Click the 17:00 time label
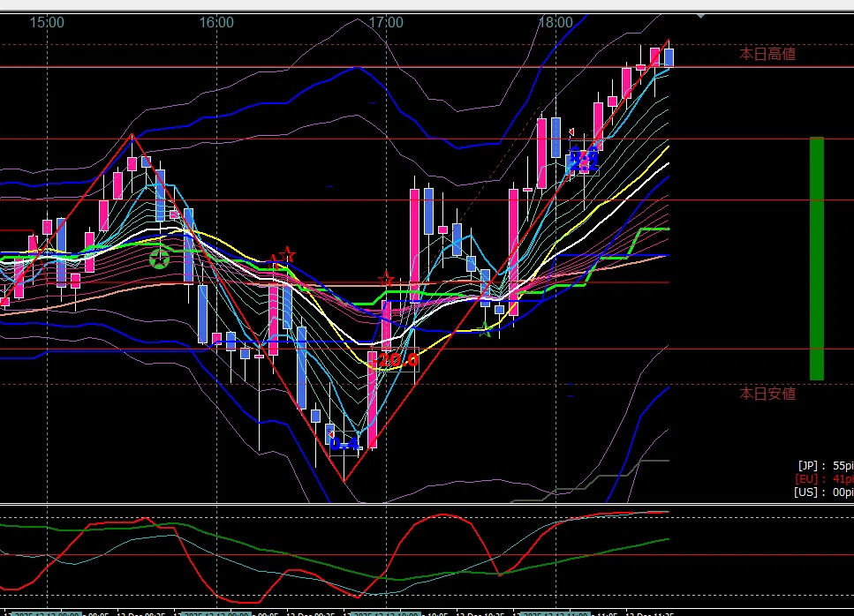 386,22
